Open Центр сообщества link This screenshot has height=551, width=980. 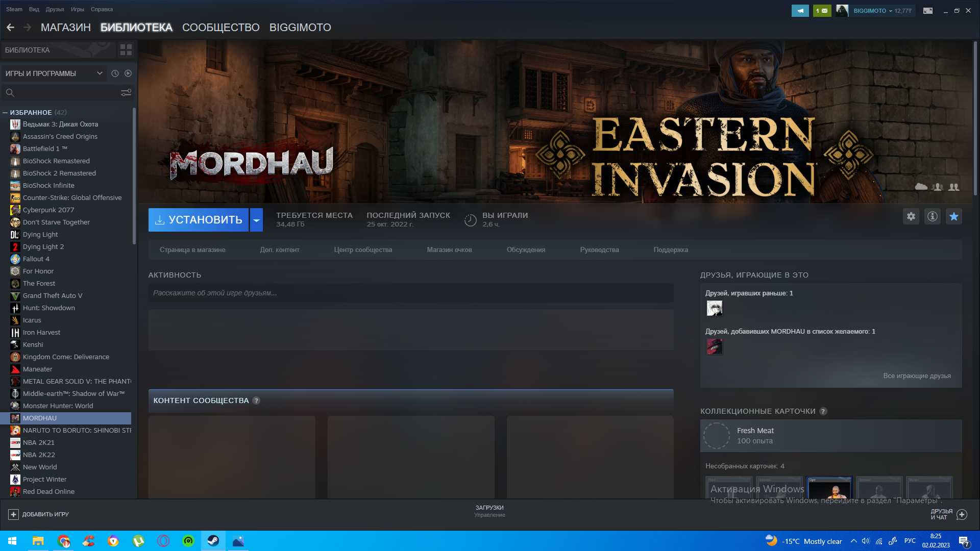coord(363,250)
